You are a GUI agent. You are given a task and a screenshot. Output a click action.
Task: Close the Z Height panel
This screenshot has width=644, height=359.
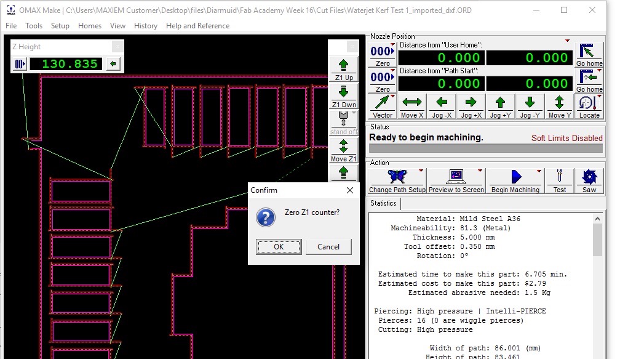[x=117, y=46]
